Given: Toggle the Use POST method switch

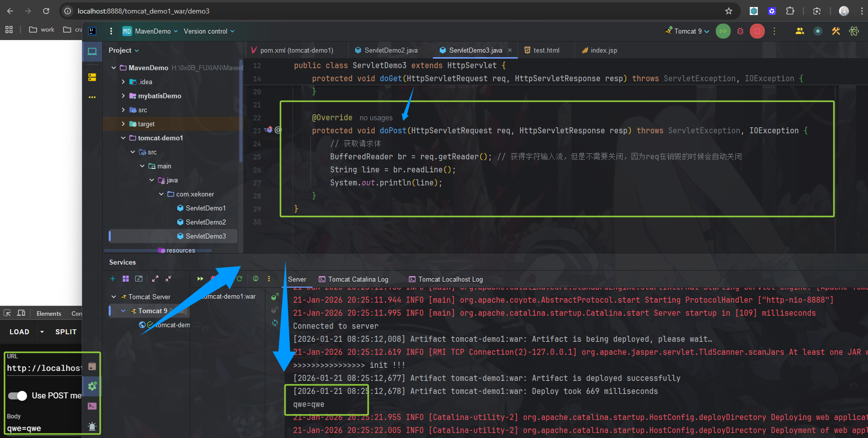Looking at the screenshot, I should tap(18, 396).
